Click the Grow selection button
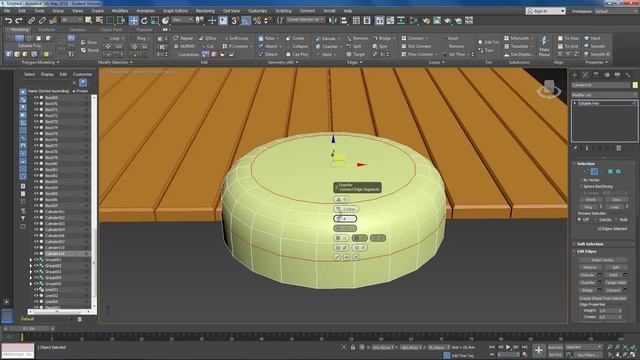This screenshot has height=360, width=640. click(x=616, y=200)
